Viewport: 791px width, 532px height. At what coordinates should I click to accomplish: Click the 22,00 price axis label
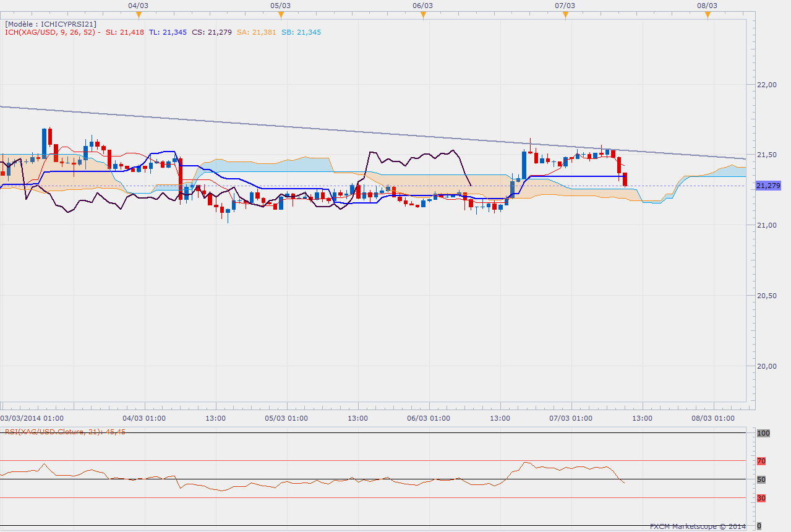[768, 85]
